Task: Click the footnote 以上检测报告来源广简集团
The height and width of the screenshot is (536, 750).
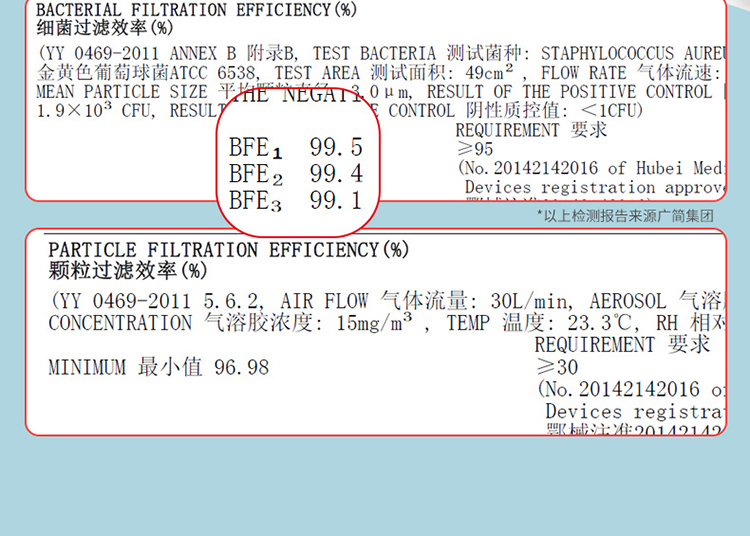Action: (x=626, y=215)
